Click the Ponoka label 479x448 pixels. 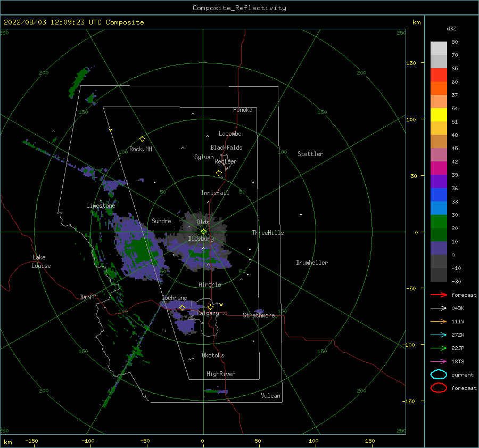point(243,110)
